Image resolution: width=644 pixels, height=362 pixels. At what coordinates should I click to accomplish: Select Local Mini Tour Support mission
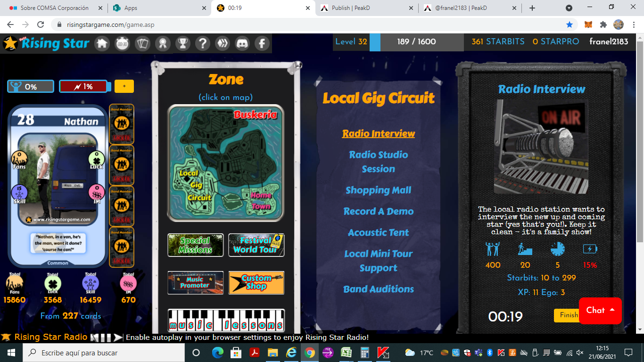(379, 261)
